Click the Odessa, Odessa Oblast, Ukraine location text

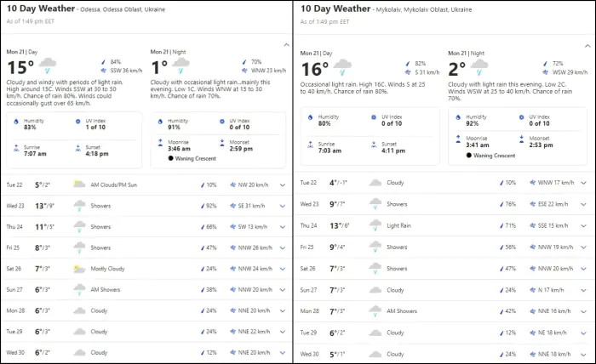pos(129,9)
